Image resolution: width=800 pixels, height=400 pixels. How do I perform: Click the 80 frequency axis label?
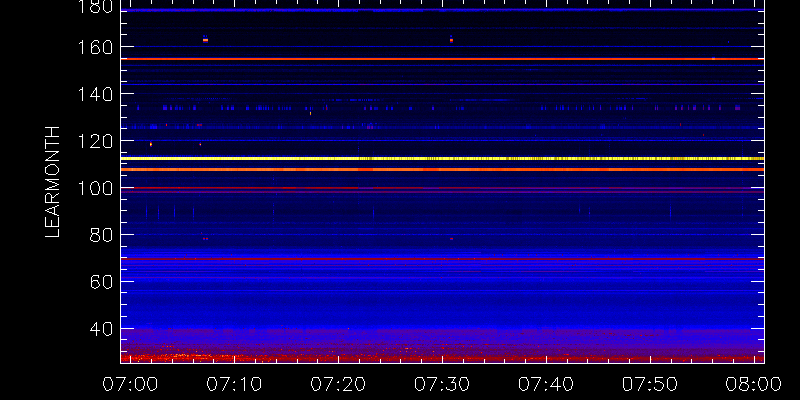(x=102, y=235)
